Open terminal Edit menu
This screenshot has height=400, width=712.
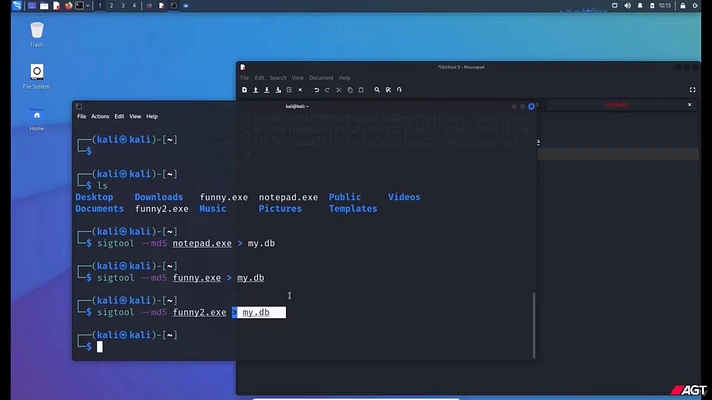[119, 116]
